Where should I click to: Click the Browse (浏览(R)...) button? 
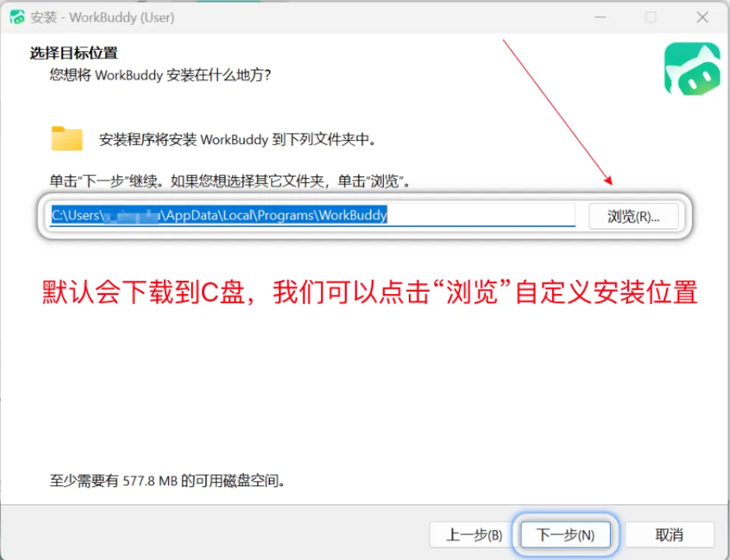633,216
